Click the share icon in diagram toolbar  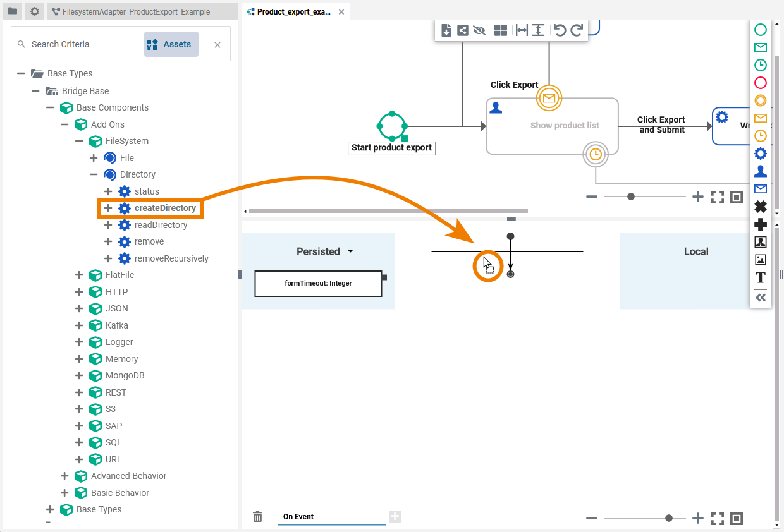coord(463,30)
